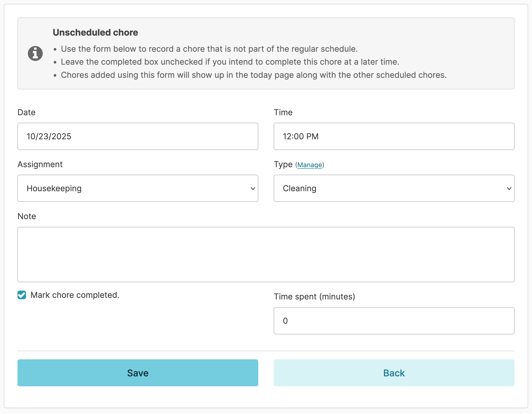
Task: Click the Type dropdown chevron arrow
Action: click(x=509, y=188)
